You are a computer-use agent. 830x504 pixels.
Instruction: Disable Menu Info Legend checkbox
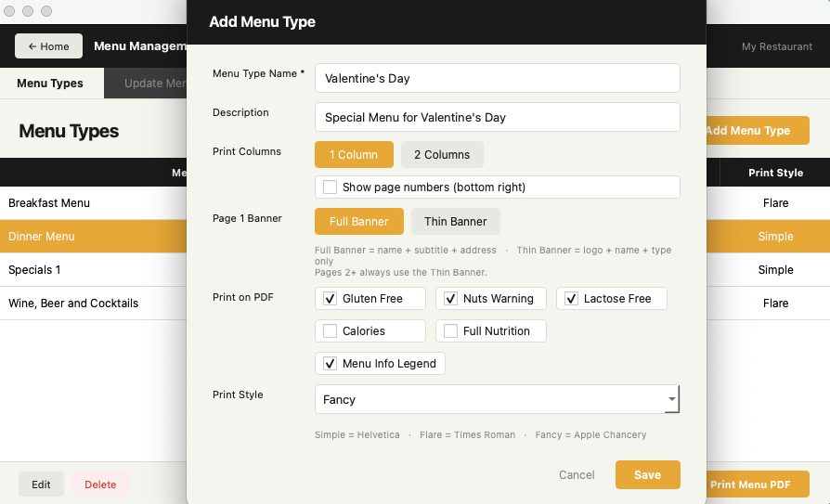(330, 363)
